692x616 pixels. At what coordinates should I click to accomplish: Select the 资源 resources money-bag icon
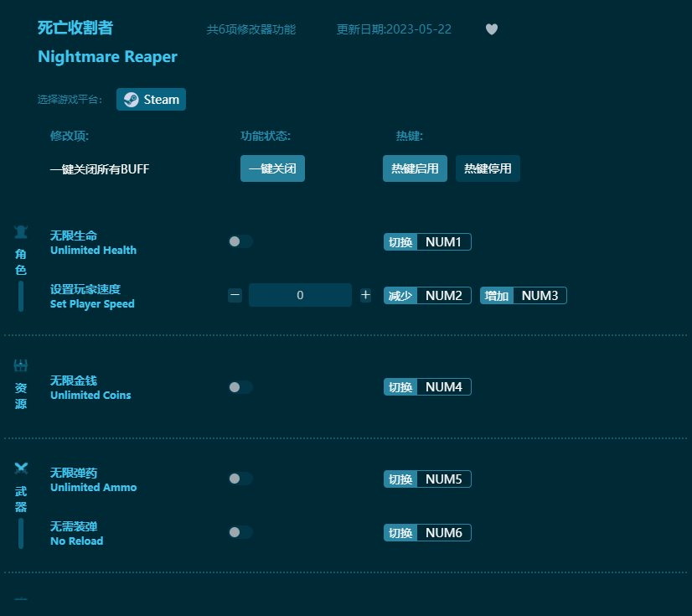click(x=20, y=365)
